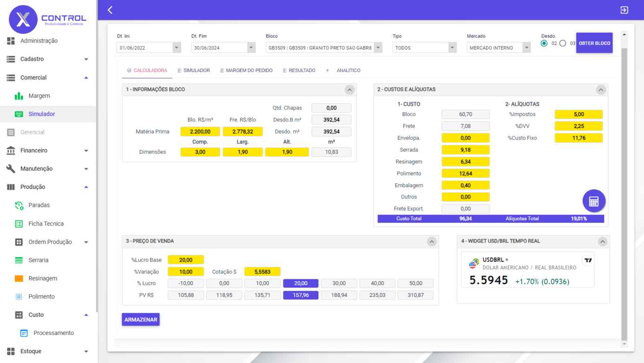Collapse the Preço de Venda panel

431,242
